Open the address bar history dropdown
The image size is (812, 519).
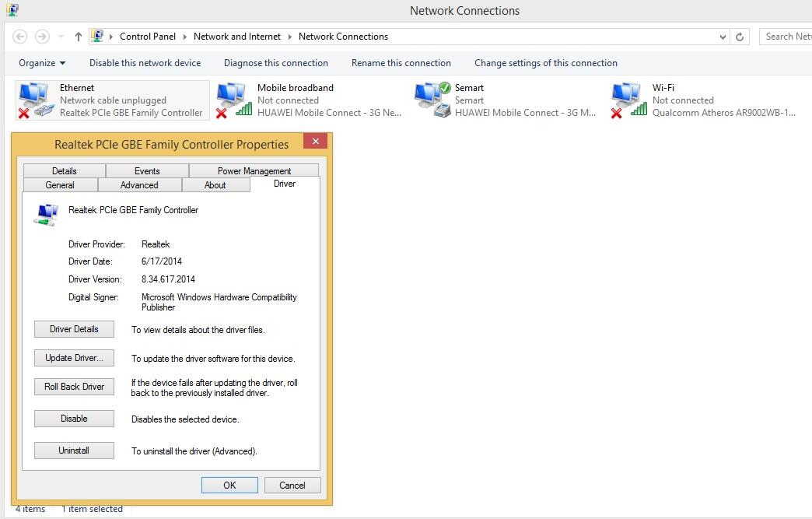pos(723,37)
